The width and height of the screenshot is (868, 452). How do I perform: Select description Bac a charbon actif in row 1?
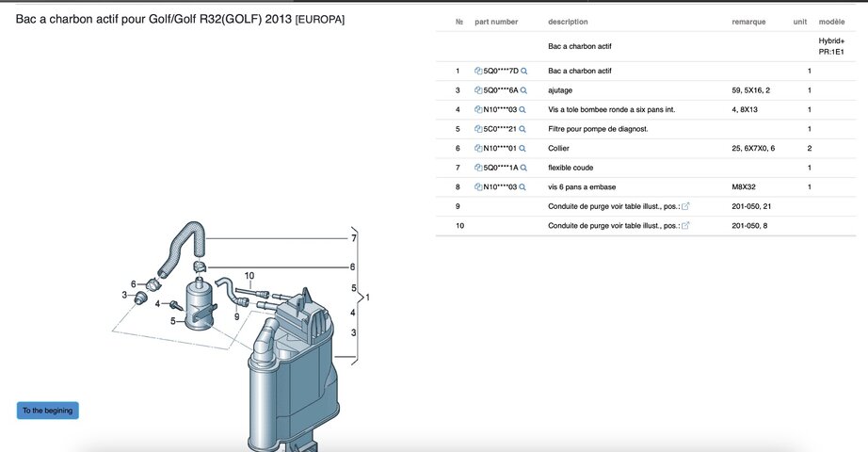click(x=580, y=71)
